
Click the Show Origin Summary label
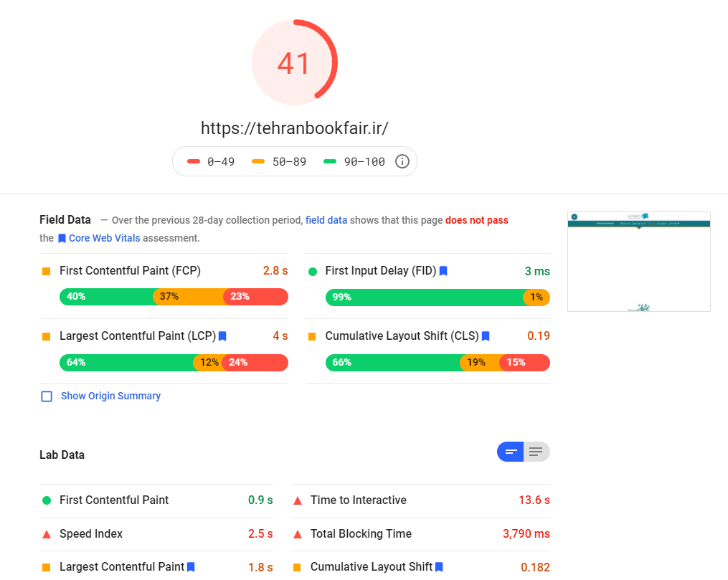pos(110,396)
